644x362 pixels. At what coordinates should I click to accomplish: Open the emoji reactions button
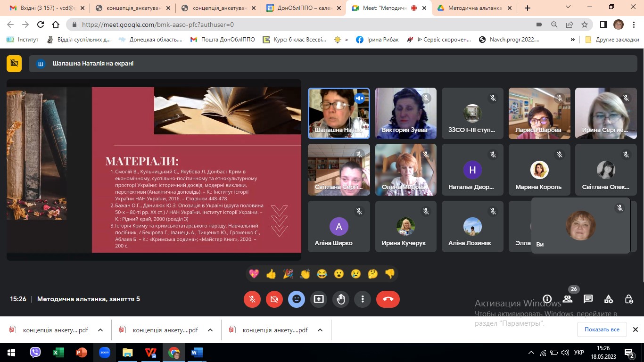pos(297,299)
